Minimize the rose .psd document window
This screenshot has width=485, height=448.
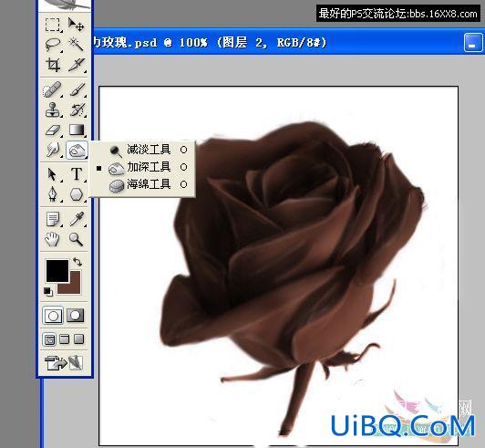[472, 43]
